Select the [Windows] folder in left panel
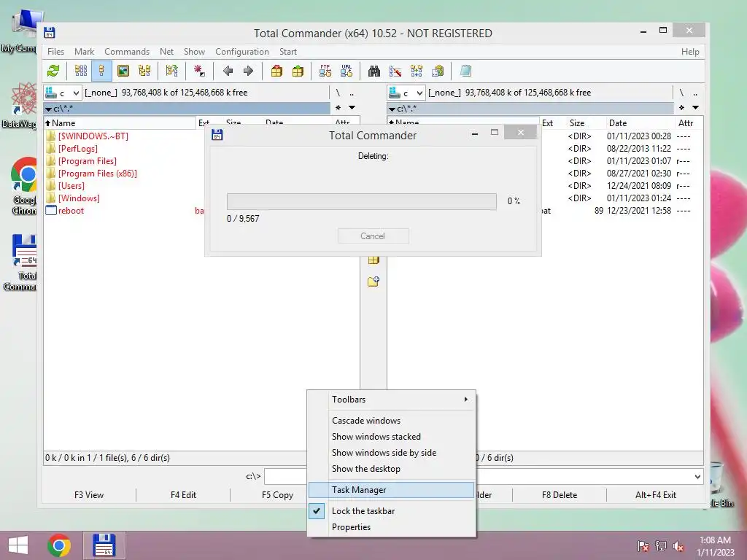 pyautogui.click(x=79, y=198)
